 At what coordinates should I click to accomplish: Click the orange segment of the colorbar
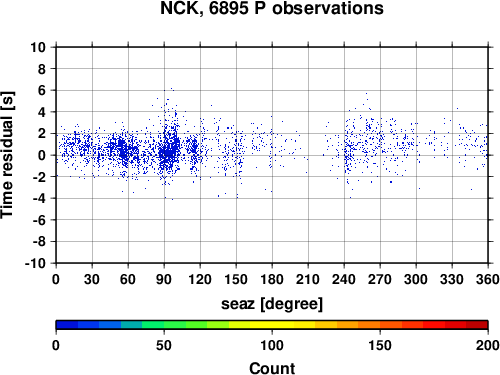tap(358, 325)
